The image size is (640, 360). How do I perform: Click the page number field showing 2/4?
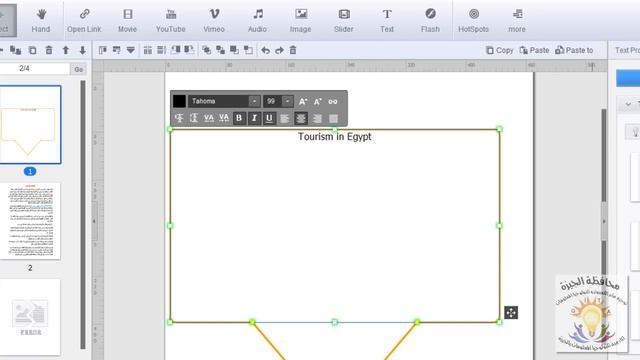[x=34, y=69]
